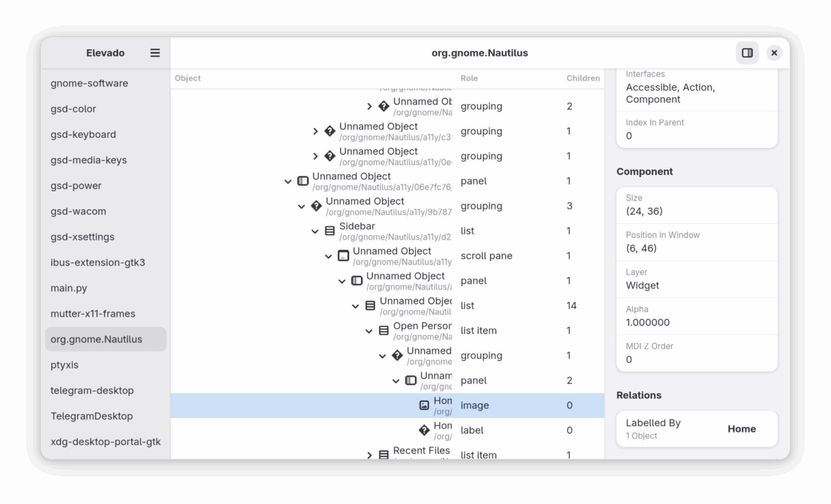
Task: Open the Elevado hamburger menu
Action: (155, 53)
